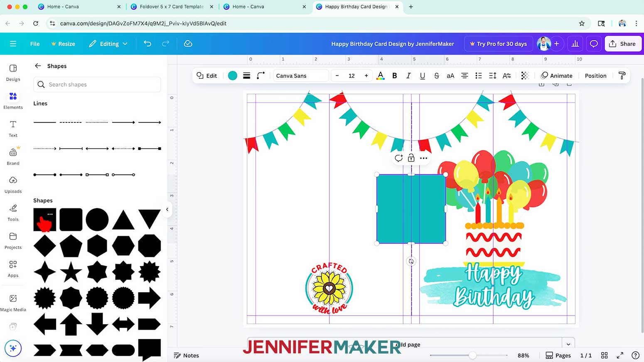The height and width of the screenshot is (362, 644).
Task: Switch to Foldover 5 x 7 Card Template tab
Action: click(172, 7)
